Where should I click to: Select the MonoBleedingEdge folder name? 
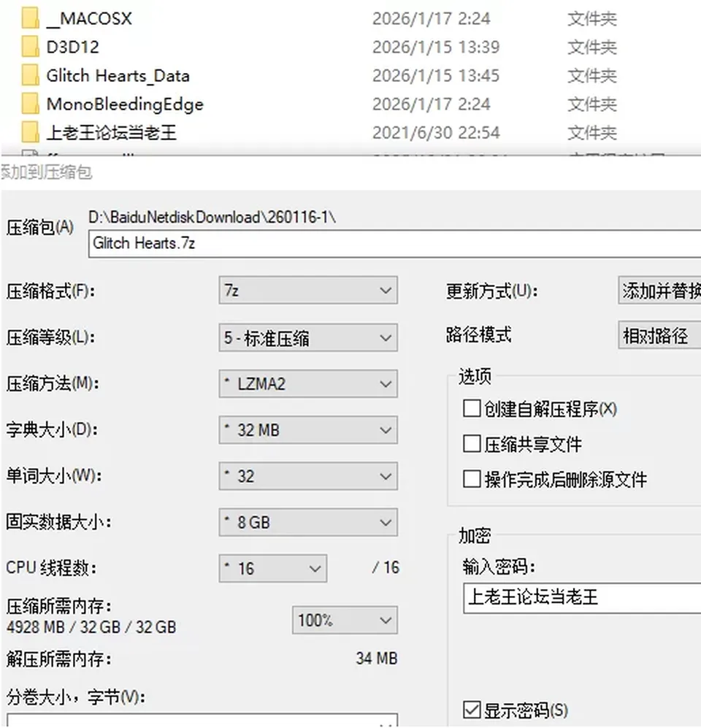(125, 104)
